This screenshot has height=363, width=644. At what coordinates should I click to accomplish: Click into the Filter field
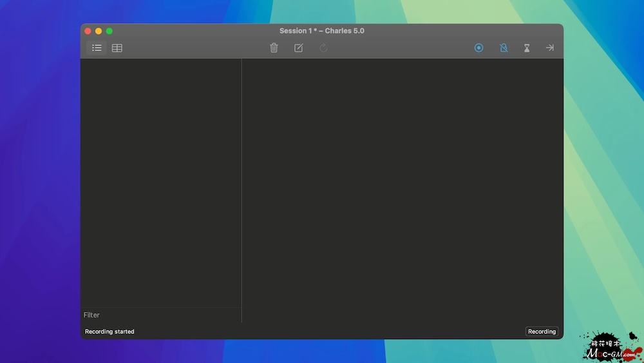(160, 315)
